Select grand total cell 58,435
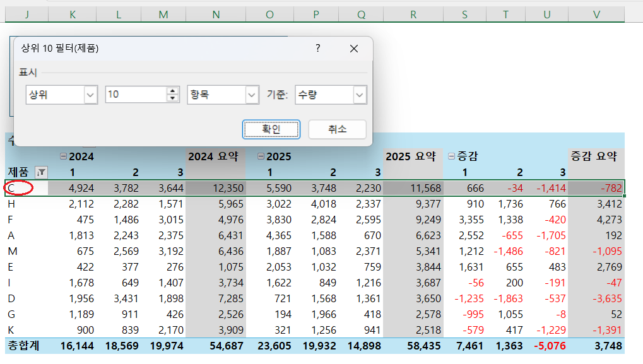The width and height of the screenshot is (643, 364). point(413,346)
